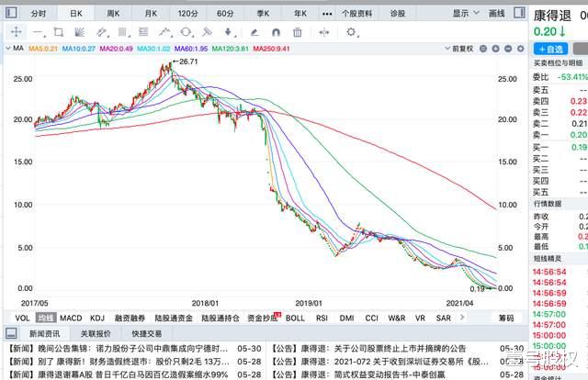Click the plus zoom circle icon

[x=496, y=49]
